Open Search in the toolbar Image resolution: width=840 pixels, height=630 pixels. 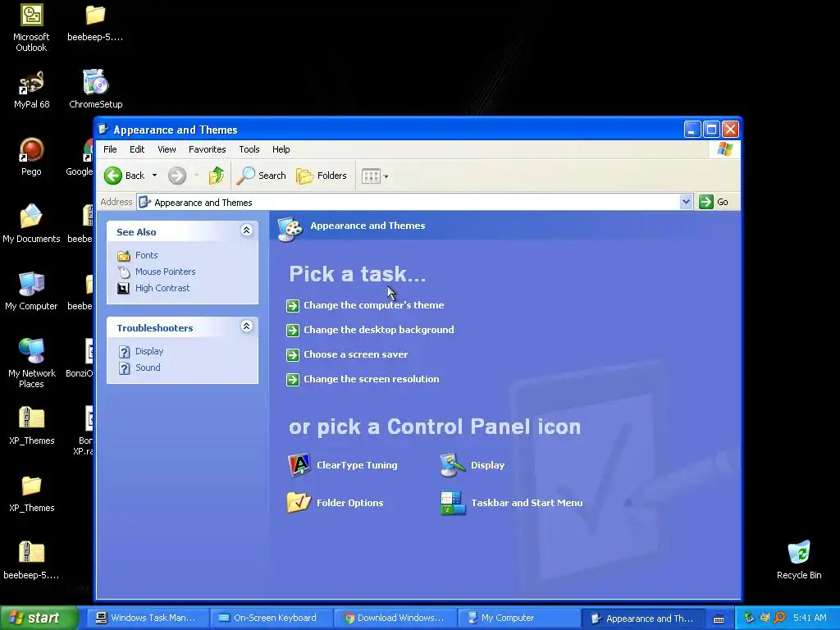tap(262, 176)
